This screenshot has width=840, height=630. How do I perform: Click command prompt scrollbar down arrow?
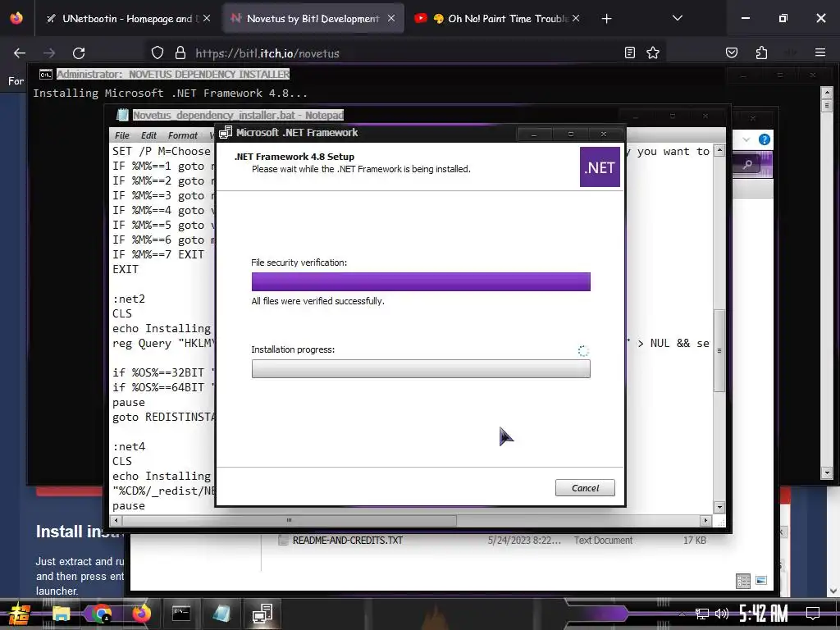coord(827,473)
